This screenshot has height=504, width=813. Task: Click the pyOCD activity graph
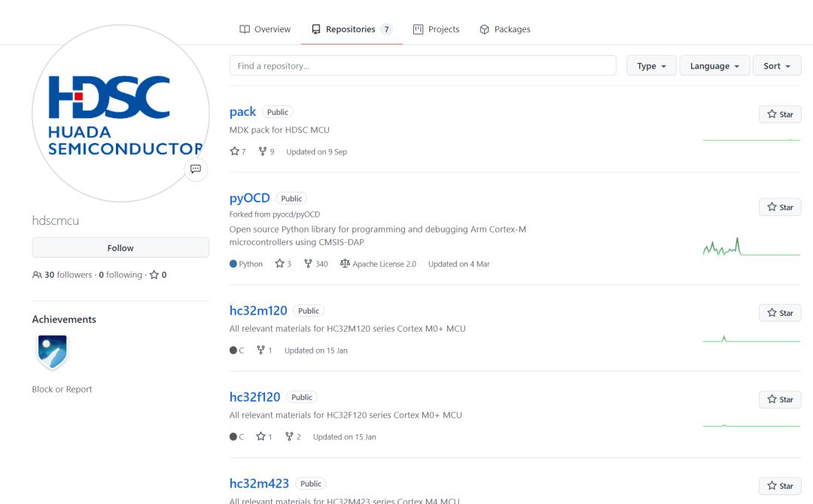pyautogui.click(x=751, y=247)
